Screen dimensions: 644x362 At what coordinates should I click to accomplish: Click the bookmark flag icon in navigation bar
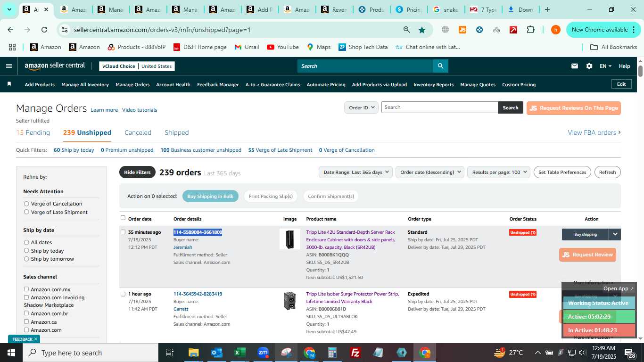pos(9,84)
